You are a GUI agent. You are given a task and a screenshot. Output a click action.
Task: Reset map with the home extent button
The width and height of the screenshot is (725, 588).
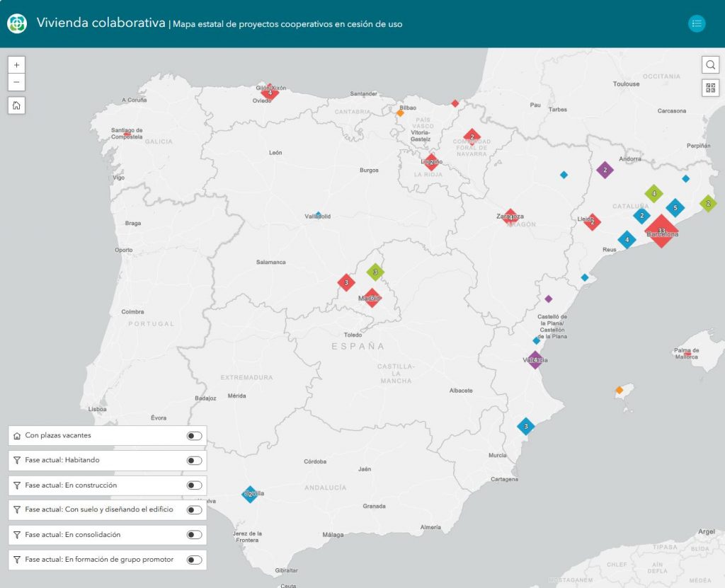click(x=16, y=105)
